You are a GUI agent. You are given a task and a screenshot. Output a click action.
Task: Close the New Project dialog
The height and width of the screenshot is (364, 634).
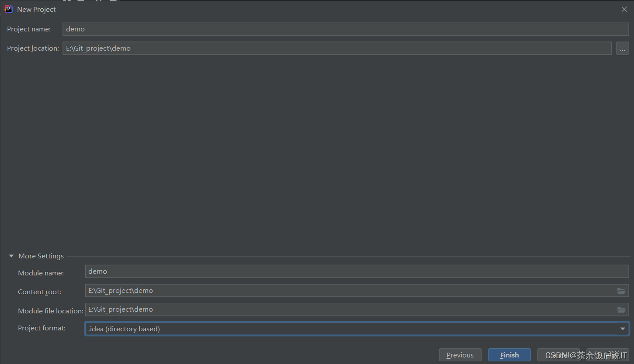click(624, 9)
